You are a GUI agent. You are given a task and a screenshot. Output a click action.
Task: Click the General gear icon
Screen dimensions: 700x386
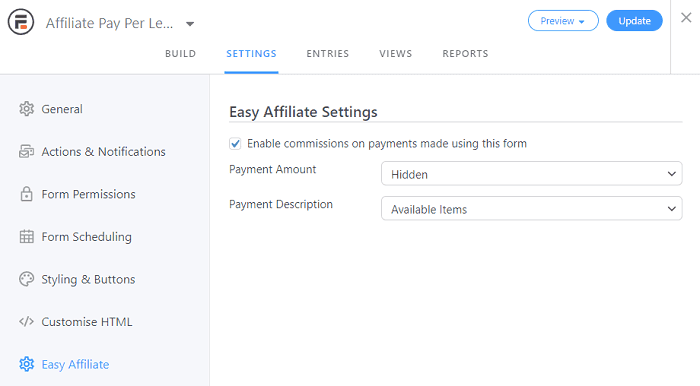(x=26, y=109)
